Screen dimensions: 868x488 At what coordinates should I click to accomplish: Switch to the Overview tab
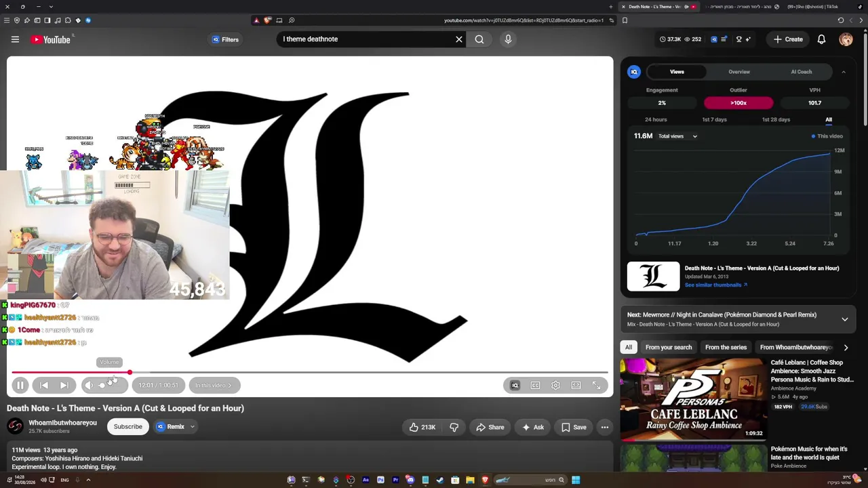point(739,72)
